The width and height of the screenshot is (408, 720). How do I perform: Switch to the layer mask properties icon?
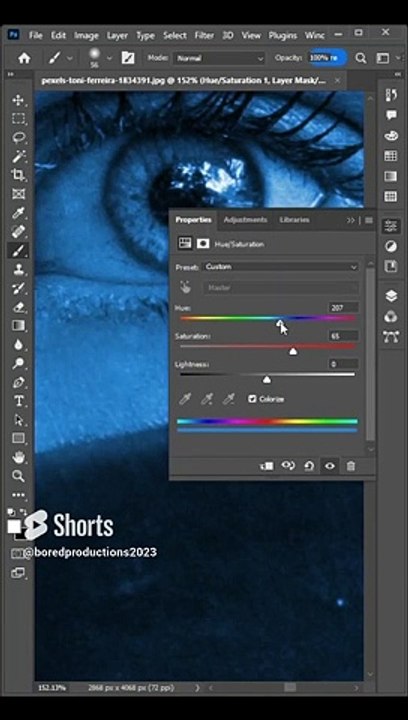pos(203,244)
